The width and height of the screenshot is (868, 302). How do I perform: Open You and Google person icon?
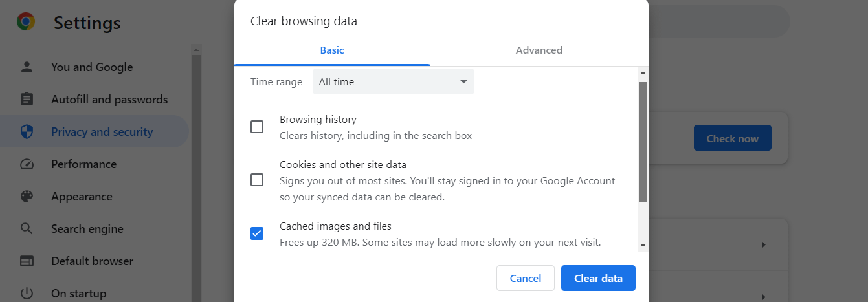(x=27, y=67)
